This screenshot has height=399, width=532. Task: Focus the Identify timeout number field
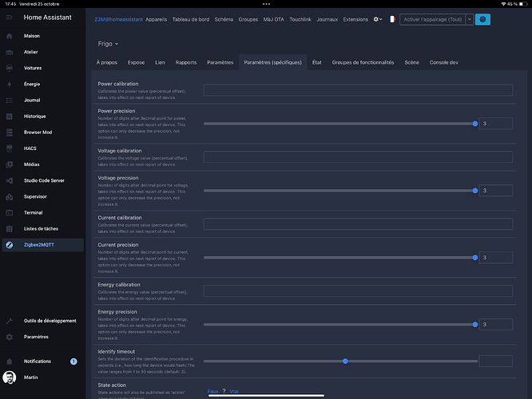(496, 361)
